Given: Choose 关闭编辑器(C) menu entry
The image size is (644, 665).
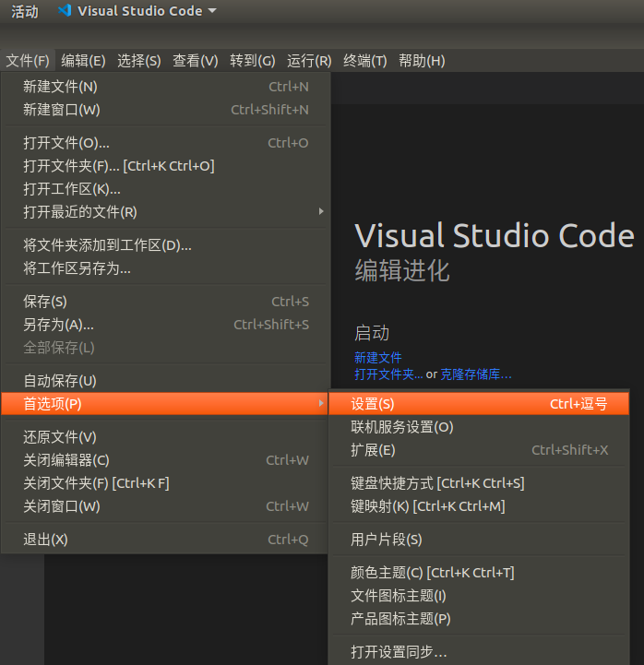Looking at the screenshot, I should pyautogui.click(x=166, y=460).
